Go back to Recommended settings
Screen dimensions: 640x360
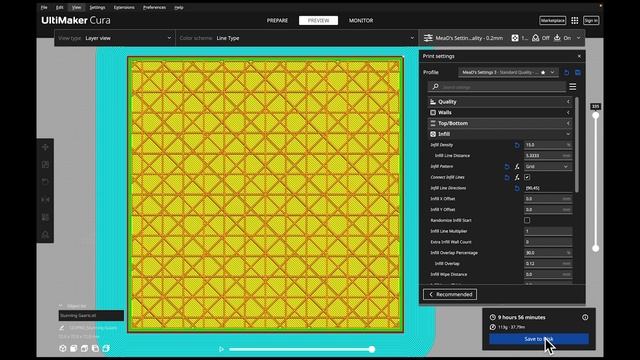tap(450, 294)
